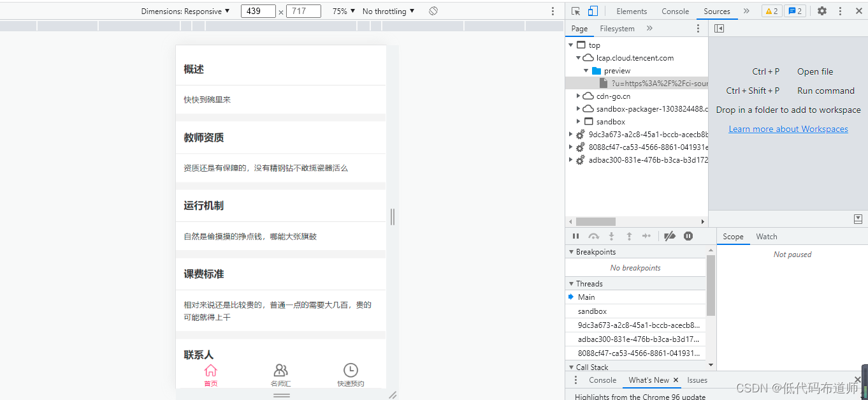Open navigator pane kebab menu
The image size is (868, 400).
(698, 28)
